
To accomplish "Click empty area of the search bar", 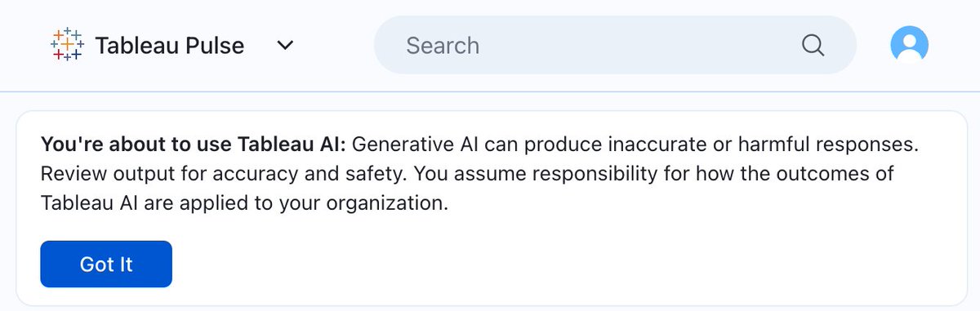I will click(x=637, y=45).
